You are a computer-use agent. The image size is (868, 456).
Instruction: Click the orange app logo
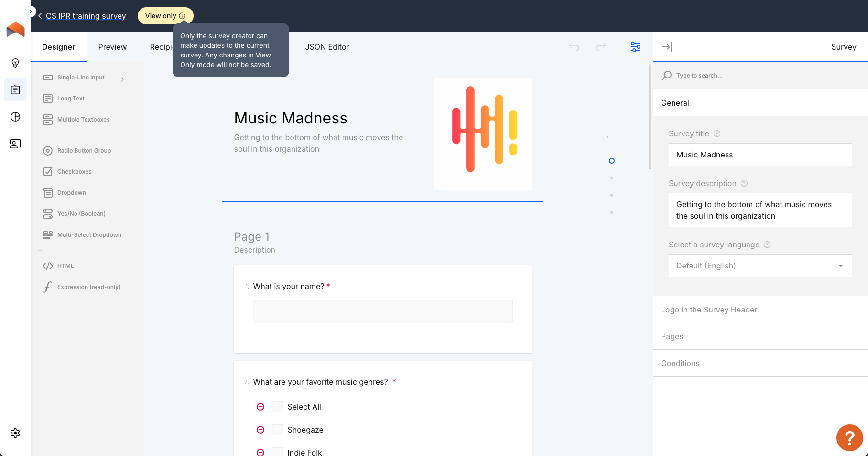pyautogui.click(x=15, y=30)
